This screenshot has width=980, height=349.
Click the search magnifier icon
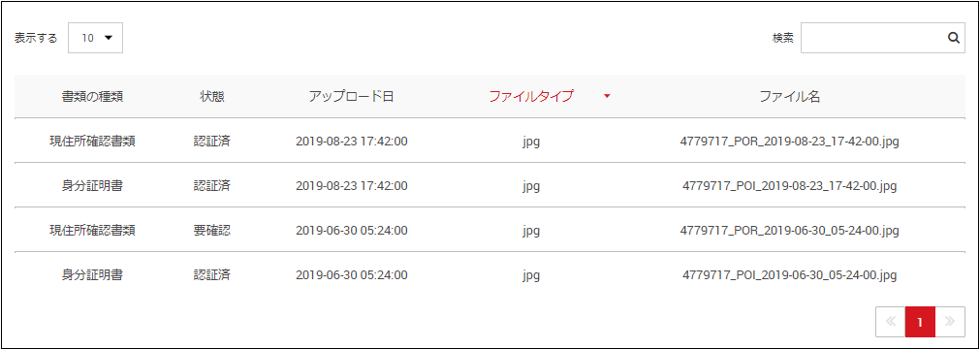[953, 38]
